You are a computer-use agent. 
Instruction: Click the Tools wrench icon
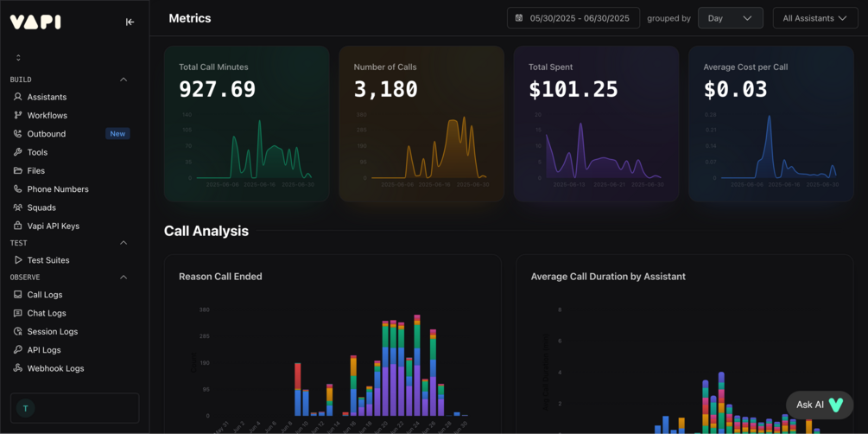pos(18,152)
